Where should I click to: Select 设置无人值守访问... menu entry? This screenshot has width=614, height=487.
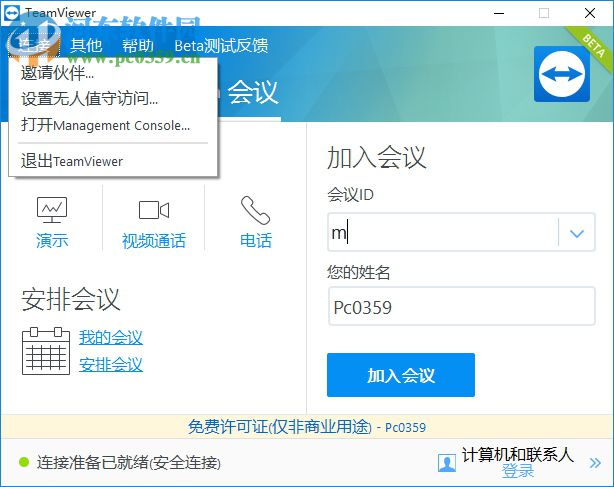113,99
